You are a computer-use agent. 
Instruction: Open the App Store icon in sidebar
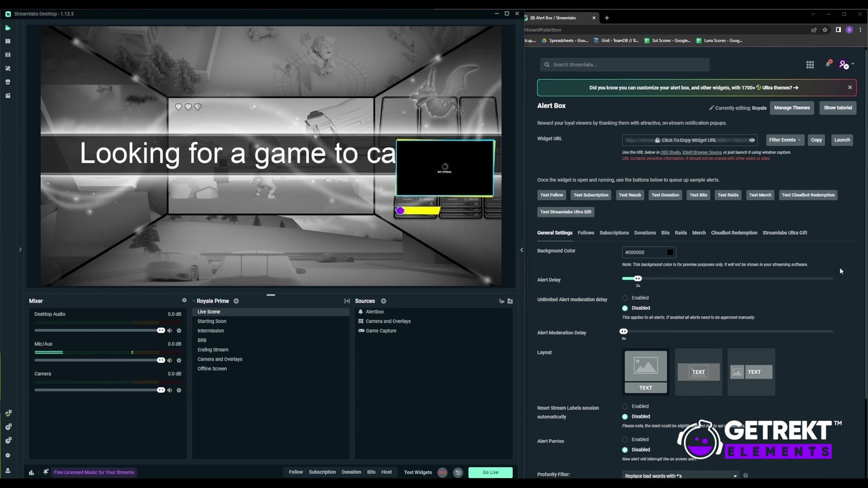(8, 82)
